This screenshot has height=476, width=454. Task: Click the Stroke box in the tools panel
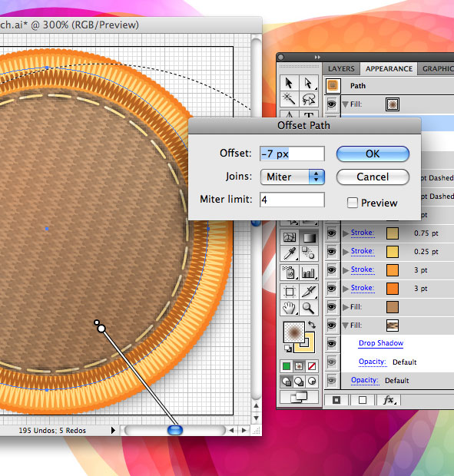(307, 345)
